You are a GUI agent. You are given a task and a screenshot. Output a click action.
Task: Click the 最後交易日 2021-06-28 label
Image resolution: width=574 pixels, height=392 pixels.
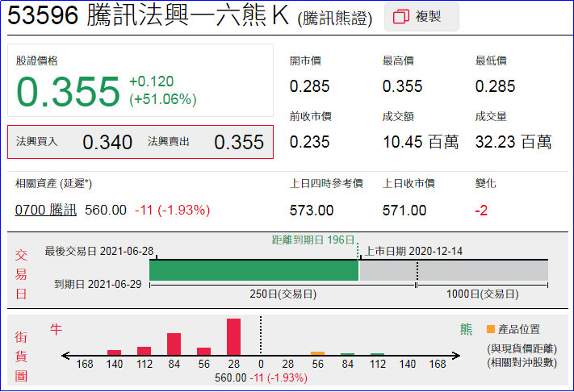(98, 251)
